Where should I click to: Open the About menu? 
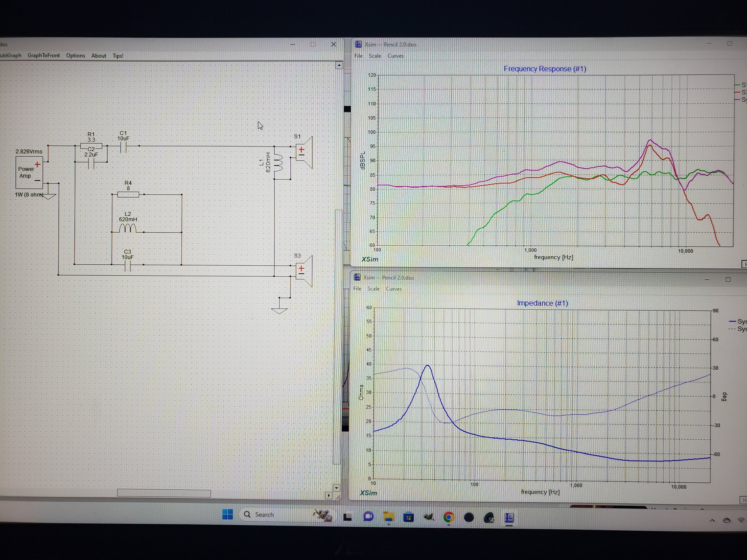coord(99,55)
